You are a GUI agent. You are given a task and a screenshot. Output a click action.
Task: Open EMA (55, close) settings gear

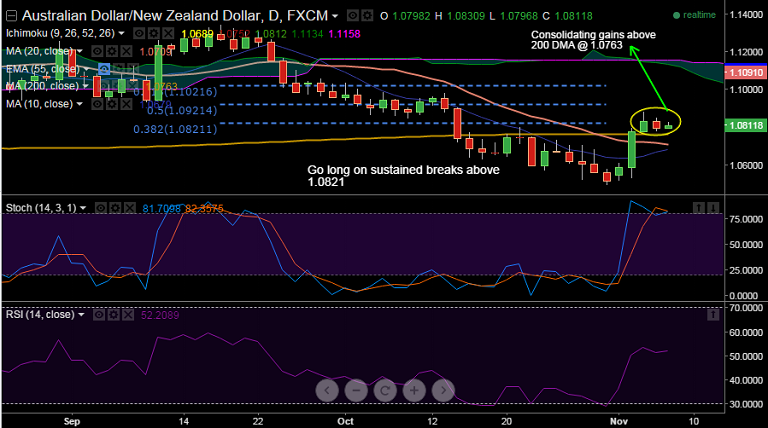tap(118, 69)
